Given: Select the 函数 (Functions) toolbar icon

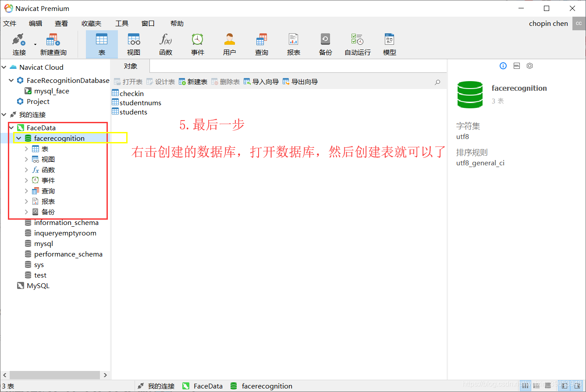Looking at the screenshot, I should click(x=166, y=44).
